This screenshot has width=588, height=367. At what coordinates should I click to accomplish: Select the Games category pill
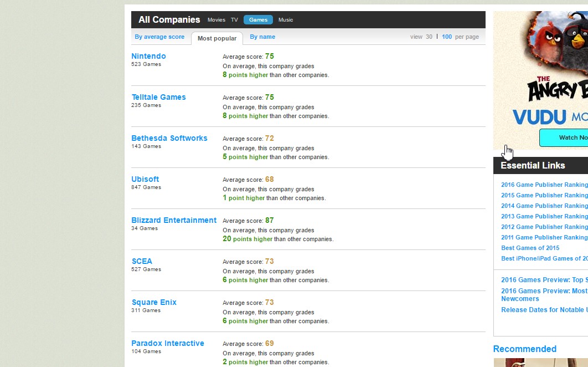[x=259, y=20]
